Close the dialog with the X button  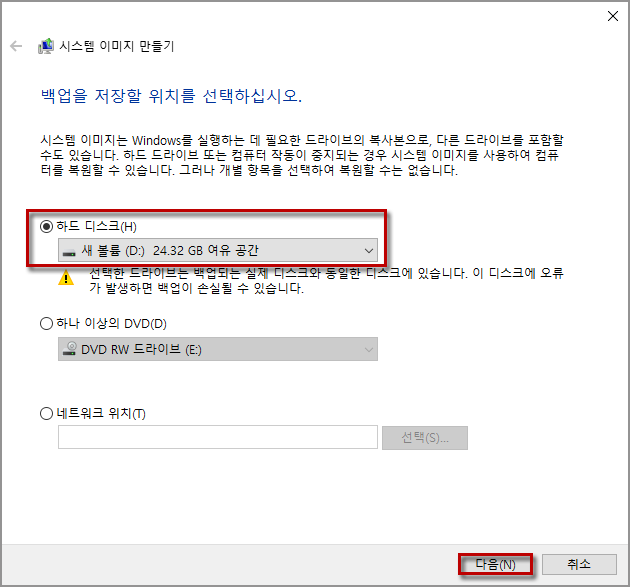(x=613, y=16)
